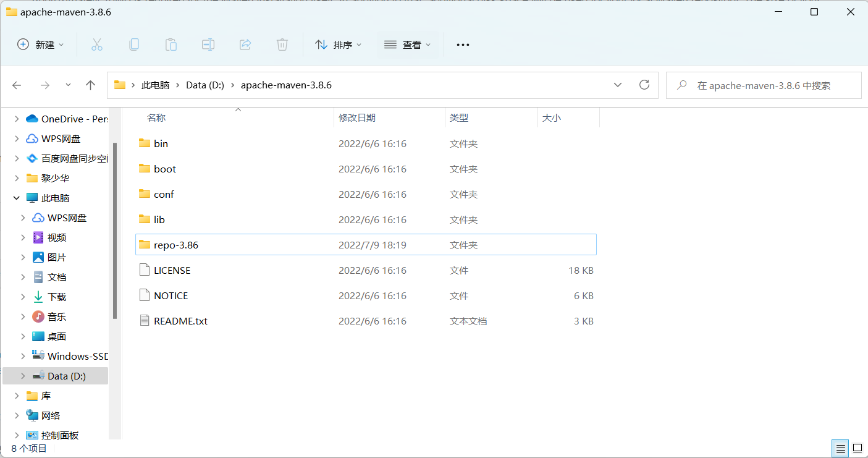Click the search box for apache-maven-3.8.6
The image size is (868, 458).
coord(764,85)
